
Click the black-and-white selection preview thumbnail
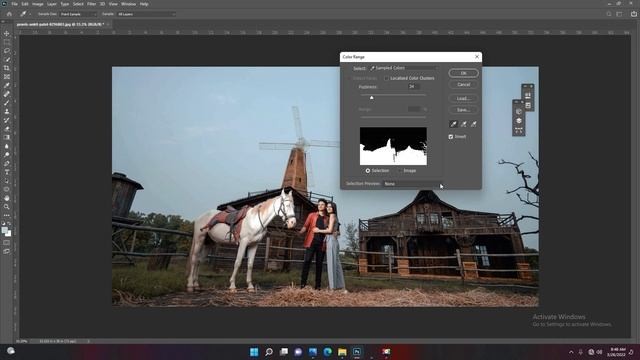coord(393,146)
